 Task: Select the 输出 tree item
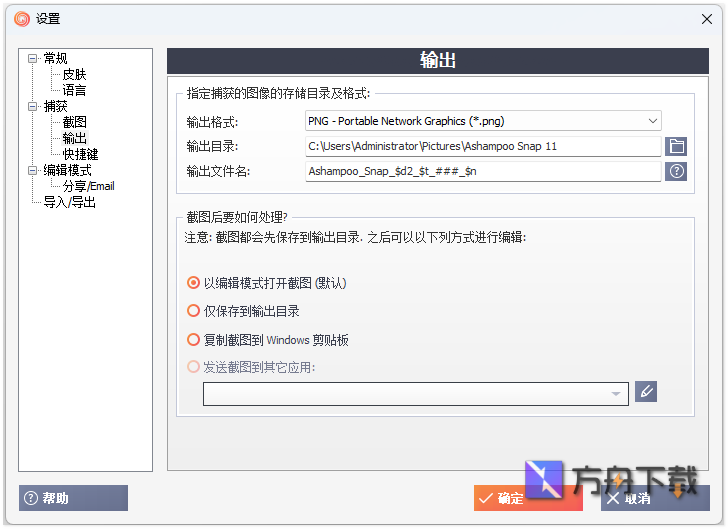(74, 138)
